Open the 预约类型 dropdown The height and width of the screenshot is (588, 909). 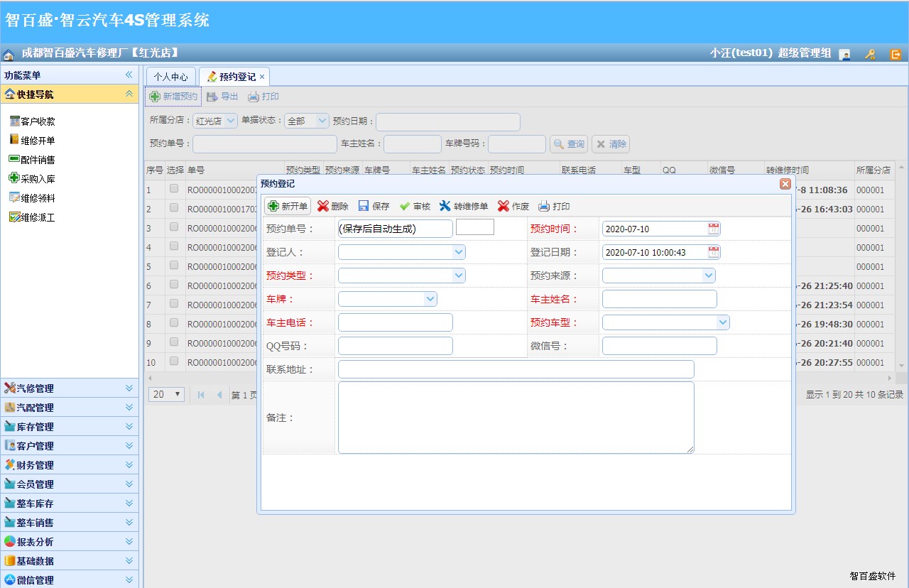pyautogui.click(x=458, y=276)
